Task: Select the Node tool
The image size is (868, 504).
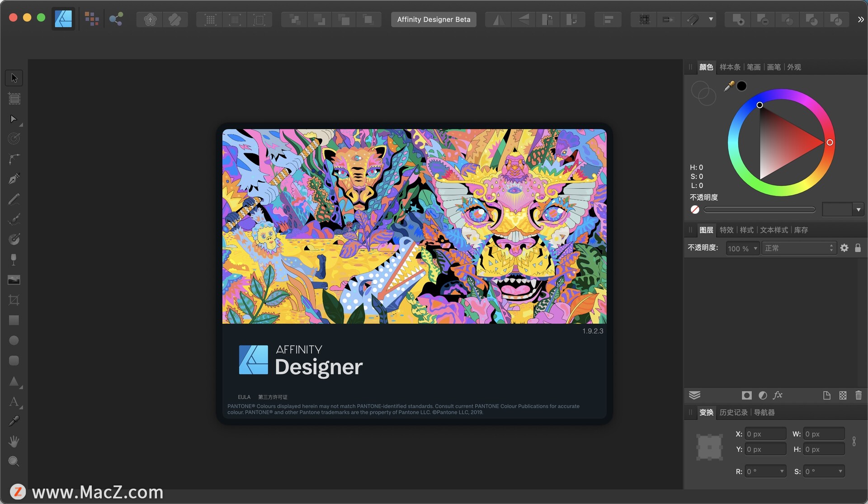Action: click(14, 119)
